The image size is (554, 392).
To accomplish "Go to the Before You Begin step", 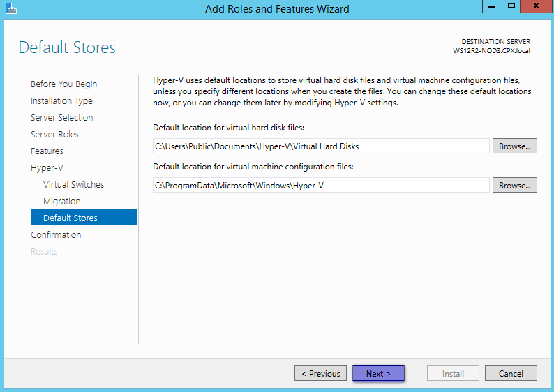I will pyautogui.click(x=63, y=84).
